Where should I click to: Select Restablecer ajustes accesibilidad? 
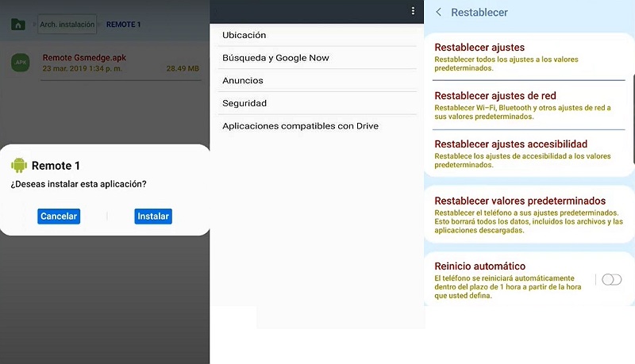tap(510, 144)
